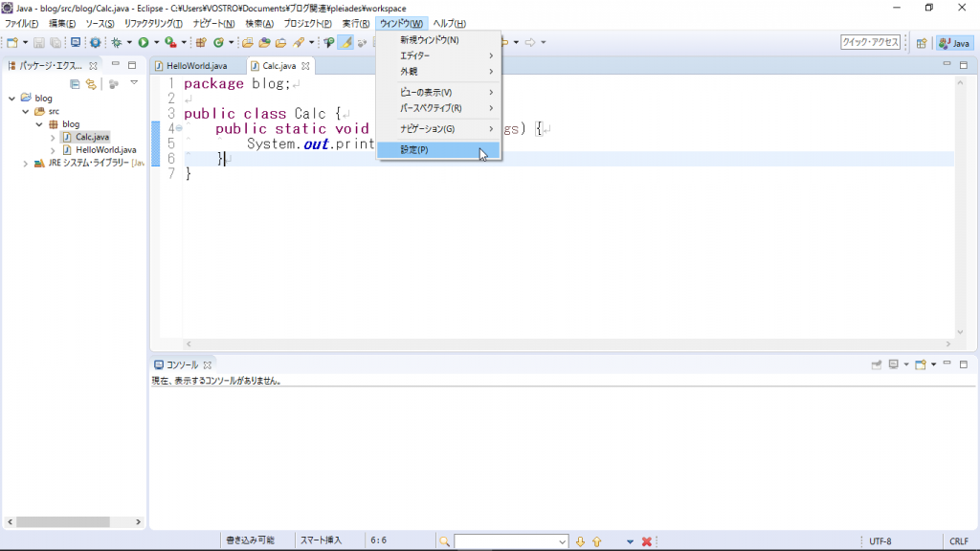
Task: Click the green Run button in toolbar
Action: 143,42
